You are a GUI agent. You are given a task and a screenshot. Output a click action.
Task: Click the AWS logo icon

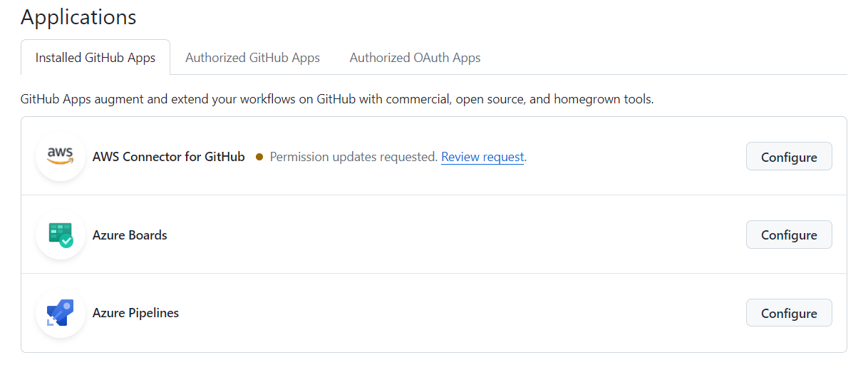(61, 156)
